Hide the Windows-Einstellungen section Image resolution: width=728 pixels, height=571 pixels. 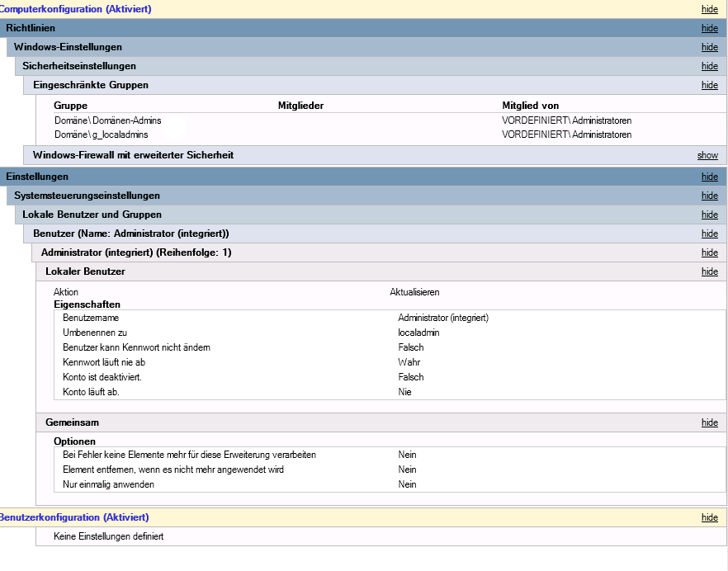click(x=710, y=47)
